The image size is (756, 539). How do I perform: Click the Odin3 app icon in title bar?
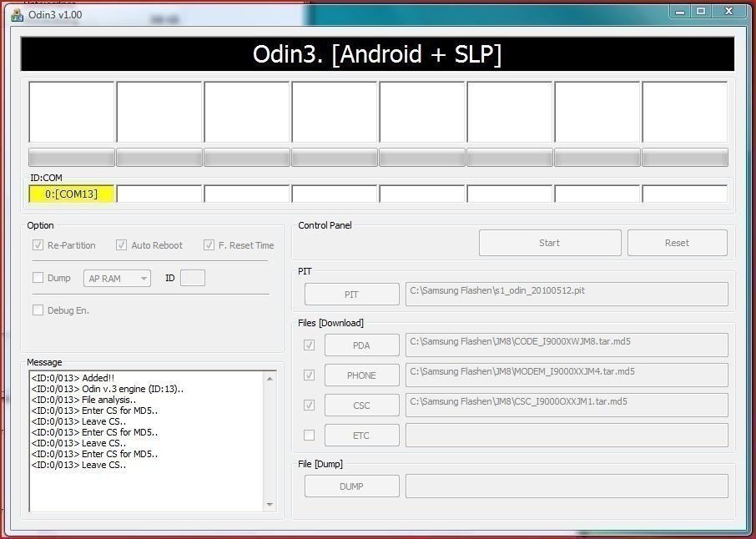pyautogui.click(x=18, y=15)
